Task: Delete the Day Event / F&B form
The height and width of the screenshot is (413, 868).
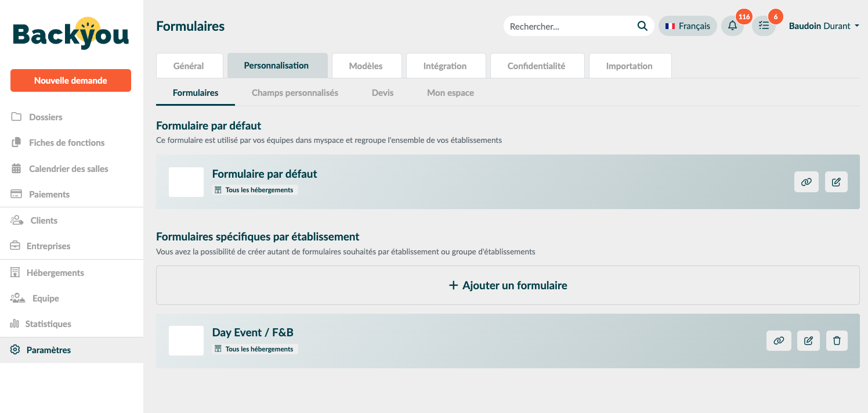Action: click(837, 340)
